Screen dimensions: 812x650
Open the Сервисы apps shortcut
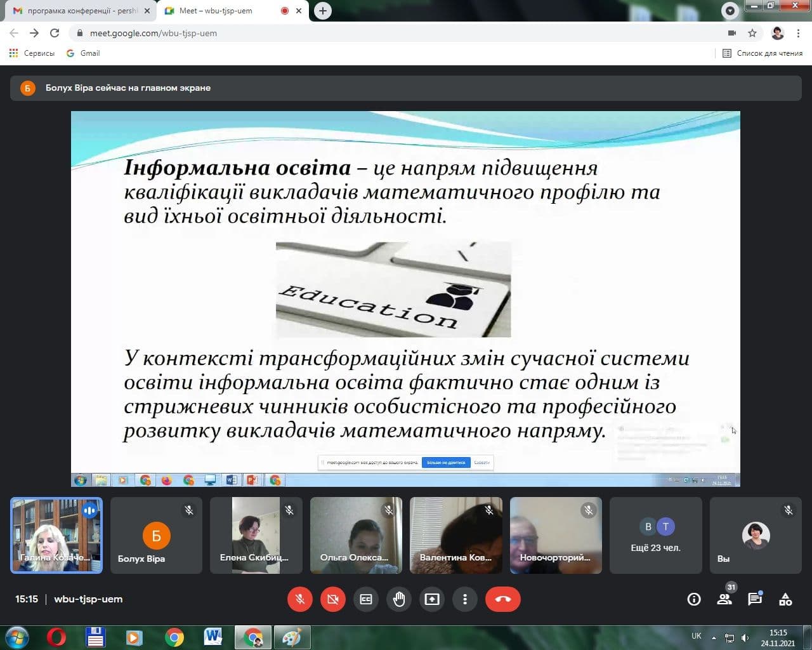[x=32, y=53]
